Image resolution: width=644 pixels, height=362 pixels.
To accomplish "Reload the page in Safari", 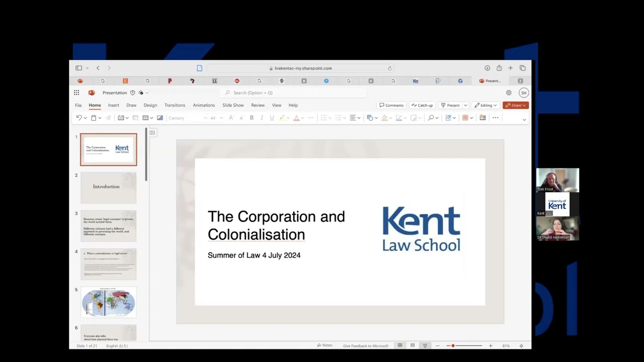I will tap(389, 68).
